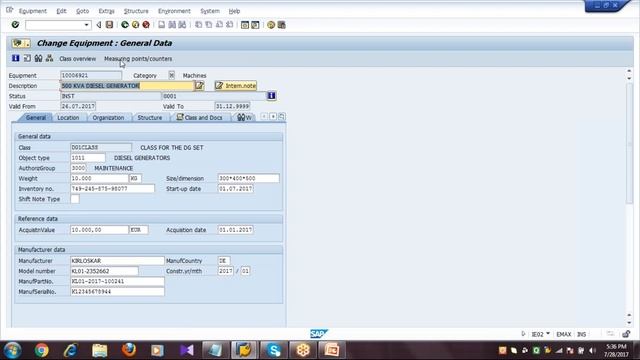Click the Create New Session icon
The width and height of the screenshot is (640, 360).
(245, 25)
